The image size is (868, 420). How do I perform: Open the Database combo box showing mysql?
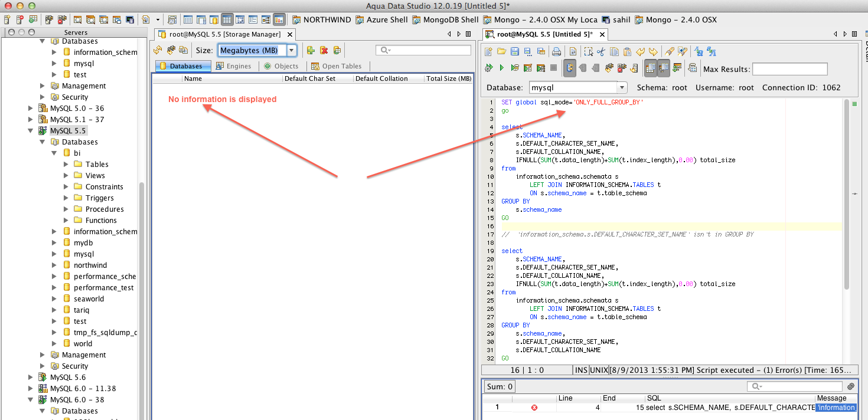[578, 87]
